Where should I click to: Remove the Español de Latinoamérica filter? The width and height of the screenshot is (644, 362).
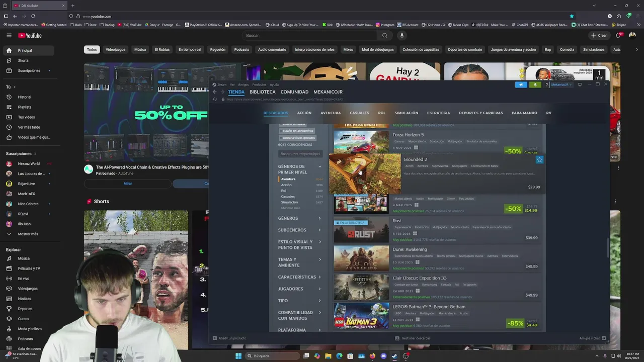[x=297, y=131]
